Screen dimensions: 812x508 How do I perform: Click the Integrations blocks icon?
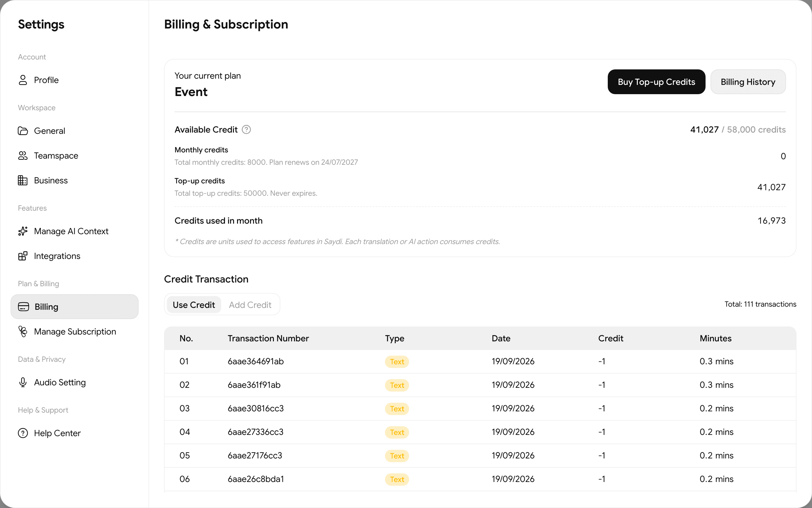(x=23, y=256)
